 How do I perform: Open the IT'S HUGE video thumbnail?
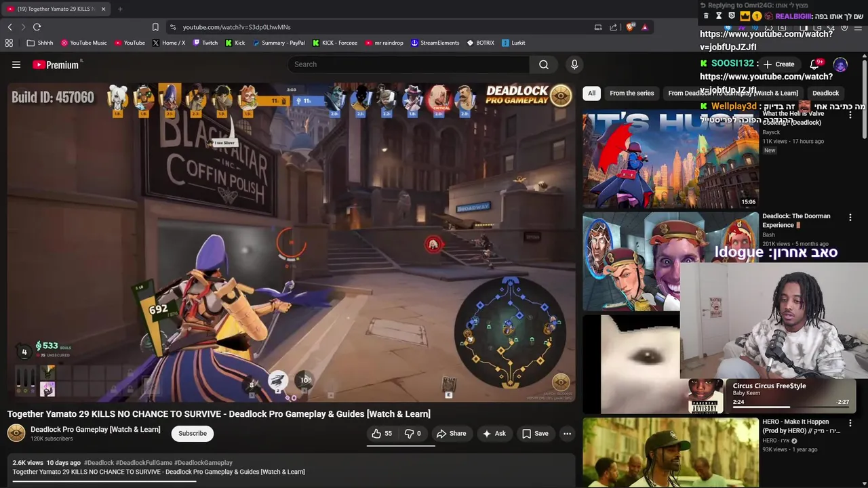(x=671, y=159)
